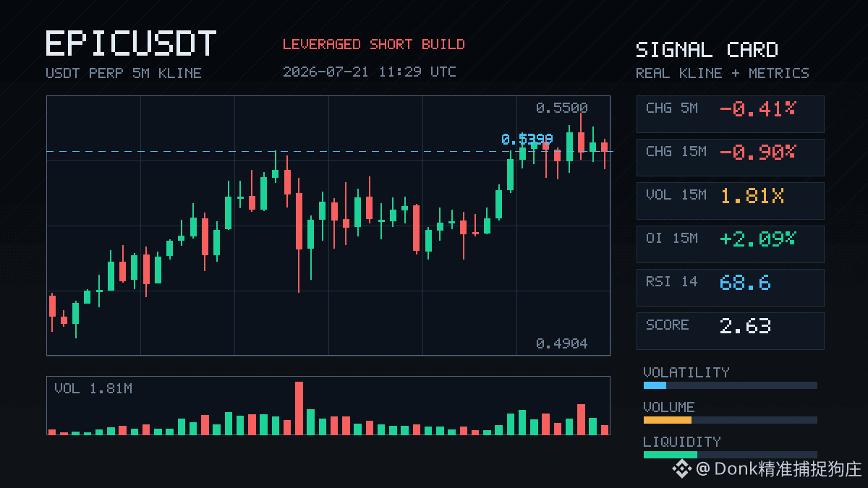Click the green LIQUIDITY progress bar
Screen dimensions: 868x488
[730, 455]
